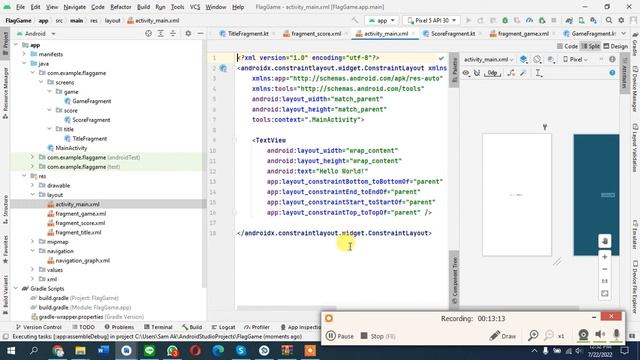Click the pan hand icon in design view
Screen dimensions: 640x360
604,241
